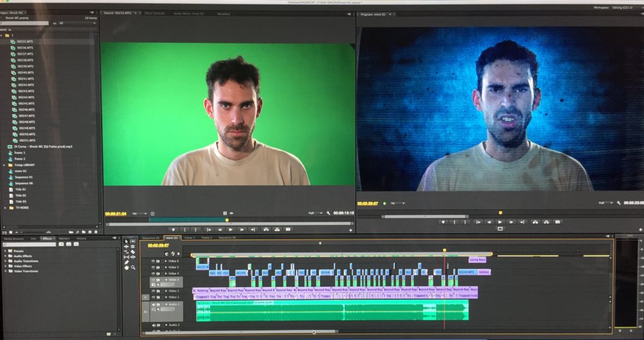
Task: Hide Video 6 track with eye icon
Action: [x=153, y=261]
